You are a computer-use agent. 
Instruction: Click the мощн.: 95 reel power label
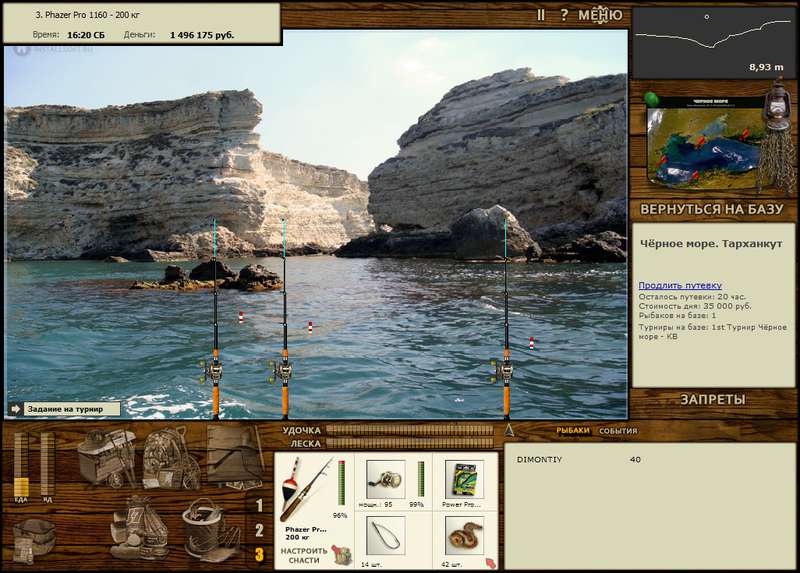[x=376, y=505]
